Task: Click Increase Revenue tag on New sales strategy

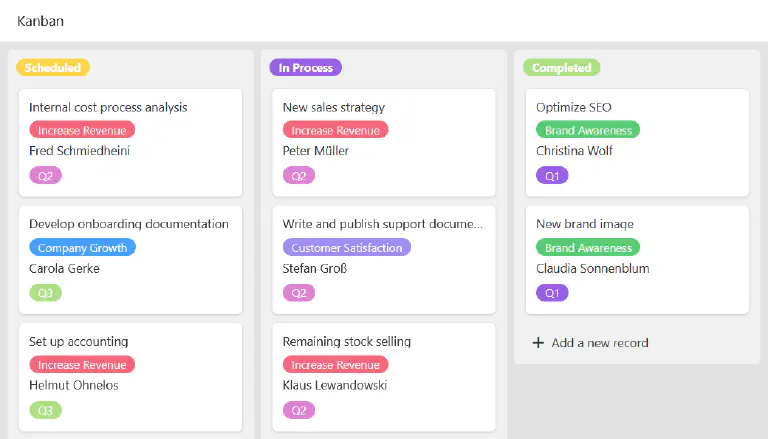Action: coord(335,130)
